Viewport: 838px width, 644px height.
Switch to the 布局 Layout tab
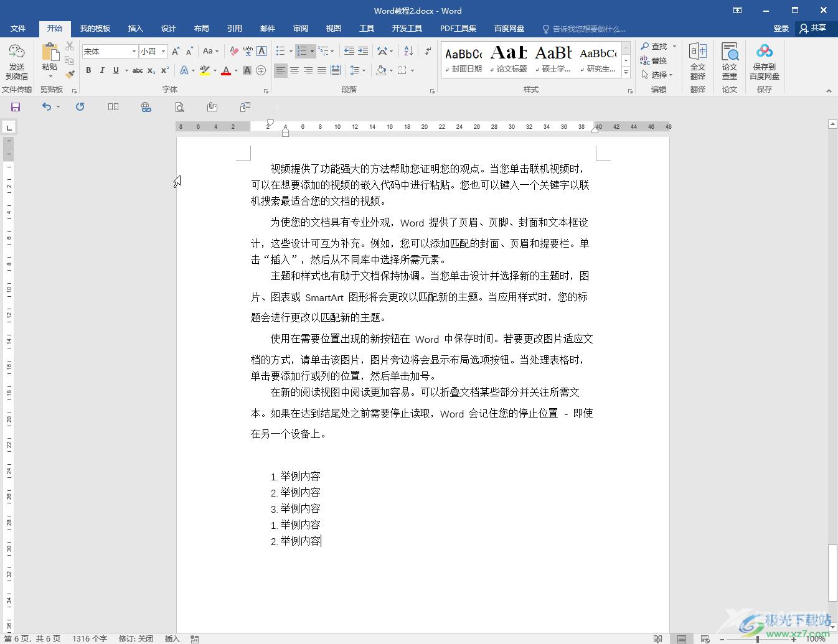pos(201,29)
